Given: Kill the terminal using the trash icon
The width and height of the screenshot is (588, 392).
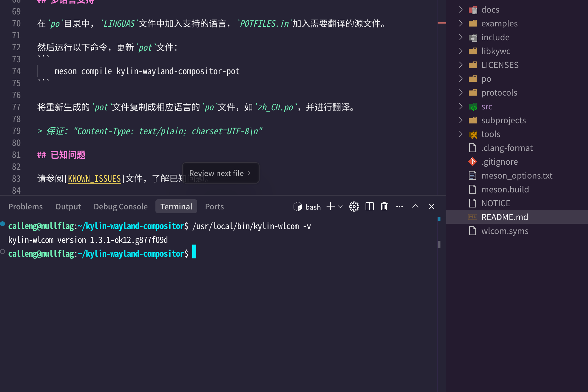Looking at the screenshot, I should coord(384,207).
